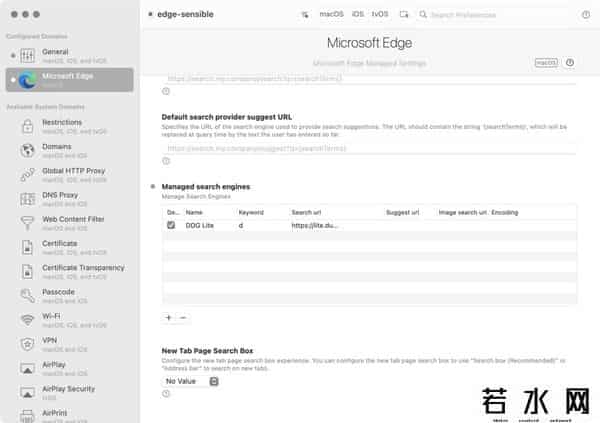Image resolution: width=600 pixels, height=423 pixels.
Task: Remove search engine with minus button
Action: click(183, 317)
